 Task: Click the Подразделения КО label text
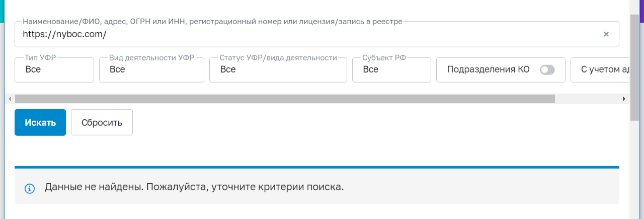click(x=488, y=70)
